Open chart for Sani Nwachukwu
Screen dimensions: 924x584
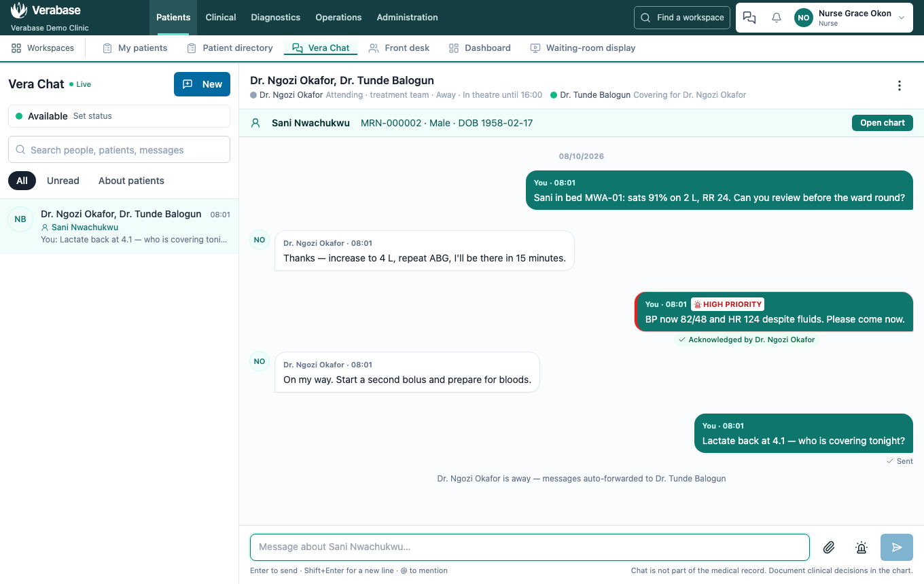tap(883, 123)
